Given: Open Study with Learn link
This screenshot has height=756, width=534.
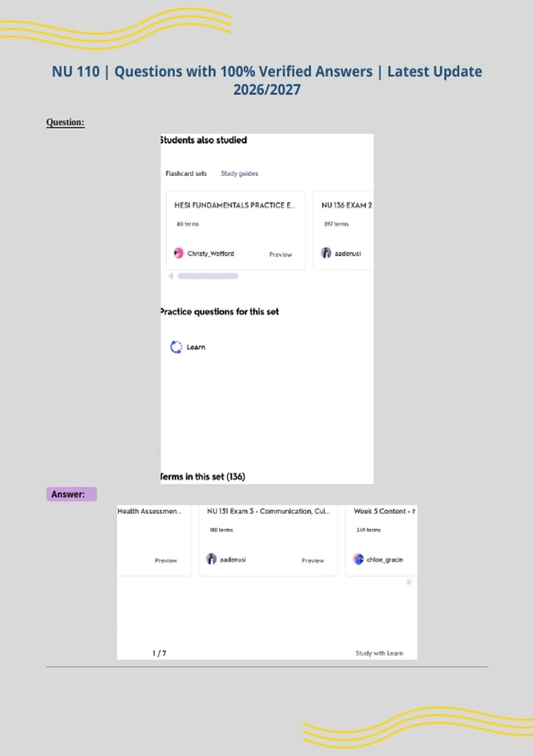Looking at the screenshot, I should click(x=379, y=653).
